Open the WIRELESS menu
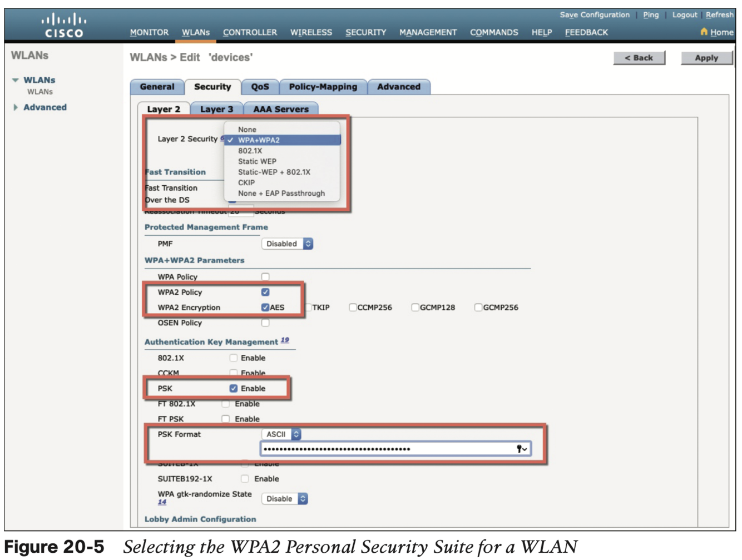742x560 pixels. pos(311,32)
